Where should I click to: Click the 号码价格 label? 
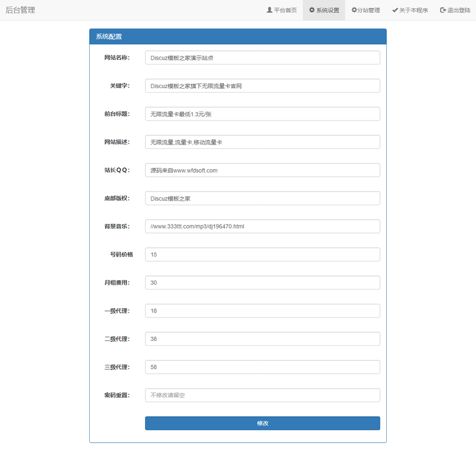121,255
